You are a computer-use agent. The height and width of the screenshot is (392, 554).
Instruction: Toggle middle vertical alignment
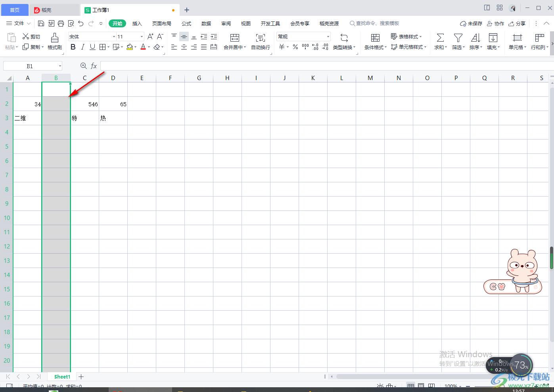tap(184, 36)
